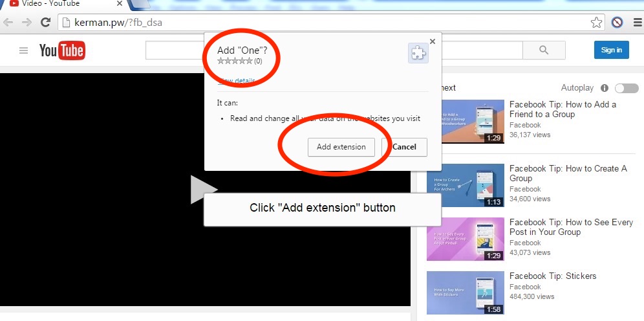The image size is (644, 321).
Task: Close the Add "One" dialog
Action: point(432,41)
